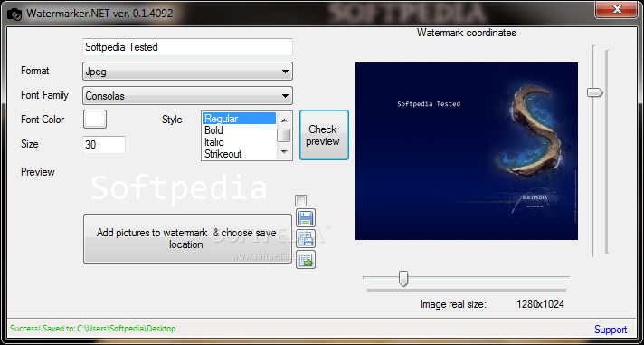Click the table with floppy disk icon
644x345 pixels.
click(306, 238)
